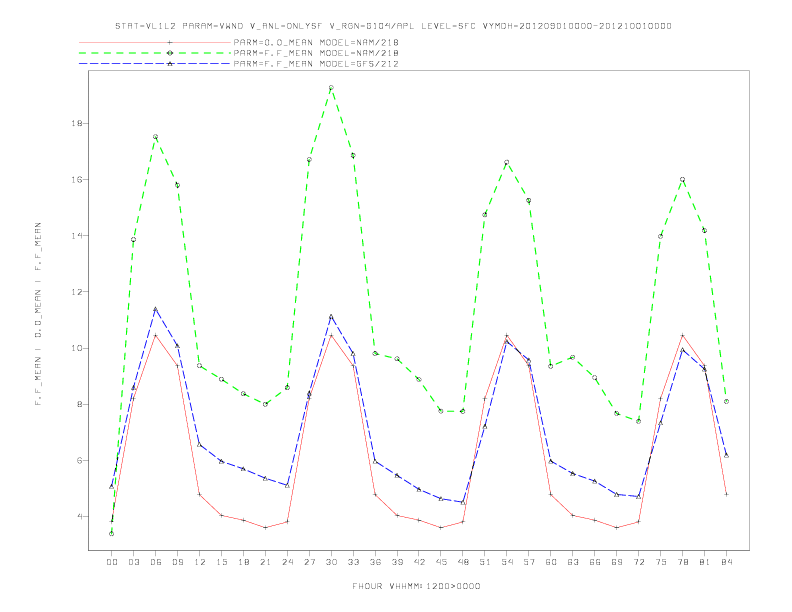
Task: Click x-axis tick label 21
Action: tap(265, 562)
